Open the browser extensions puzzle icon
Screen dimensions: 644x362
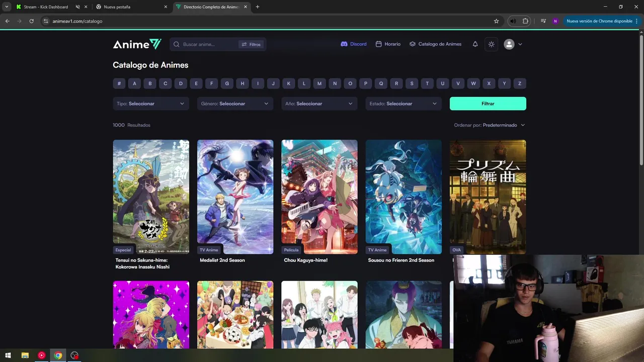(525, 21)
